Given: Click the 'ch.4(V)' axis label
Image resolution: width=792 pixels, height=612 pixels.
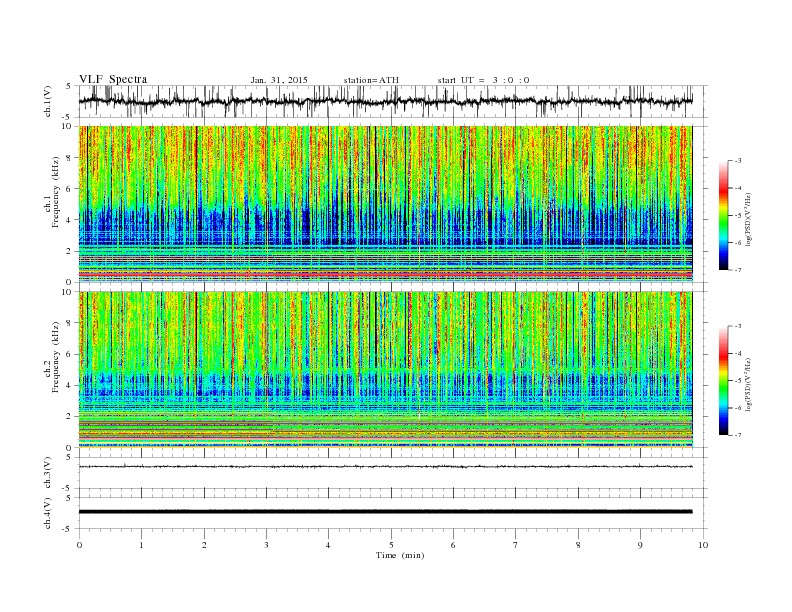Looking at the screenshot, I should coord(48,513).
